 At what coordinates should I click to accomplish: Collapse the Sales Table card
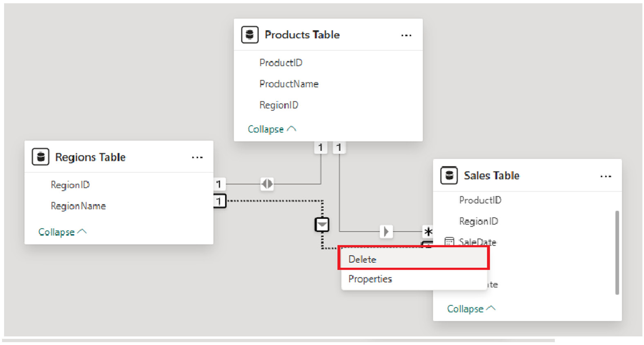point(471,309)
